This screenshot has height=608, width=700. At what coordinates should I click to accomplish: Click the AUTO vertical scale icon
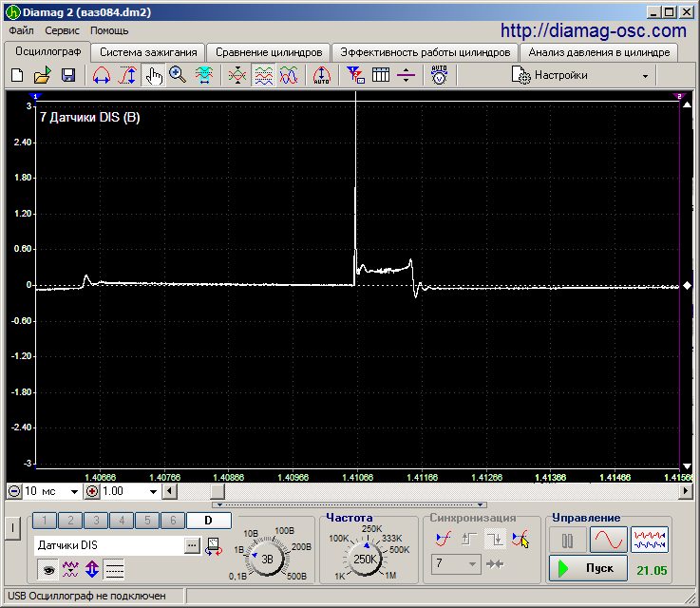(322, 75)
